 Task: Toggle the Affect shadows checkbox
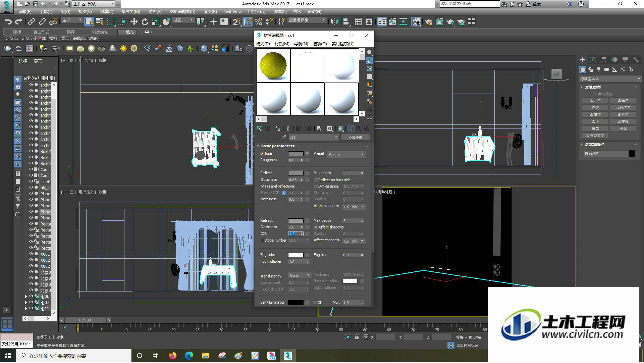point(316,227)
